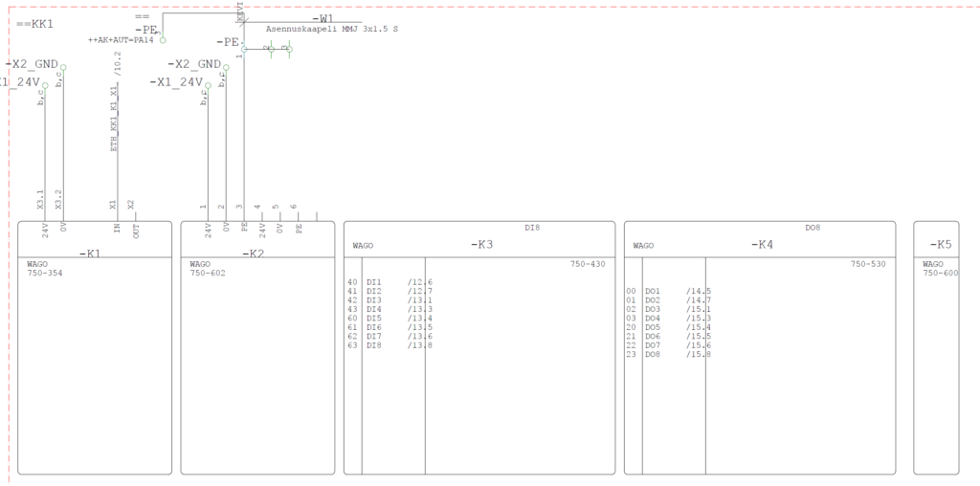This screenshot has height=486, width=980.
Task: Select the DO4 row in -K4
Action: 653,319
